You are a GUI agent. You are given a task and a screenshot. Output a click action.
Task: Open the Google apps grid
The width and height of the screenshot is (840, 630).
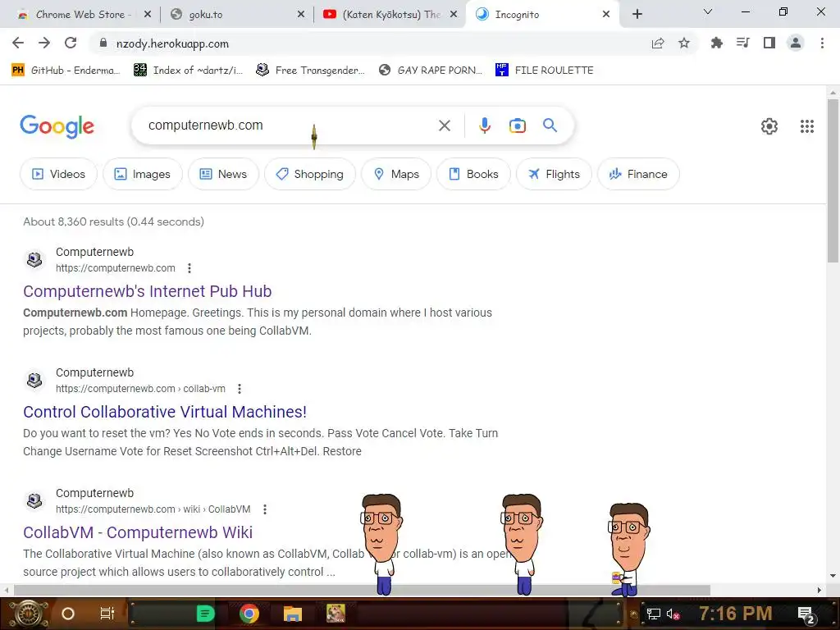[807, 126]
